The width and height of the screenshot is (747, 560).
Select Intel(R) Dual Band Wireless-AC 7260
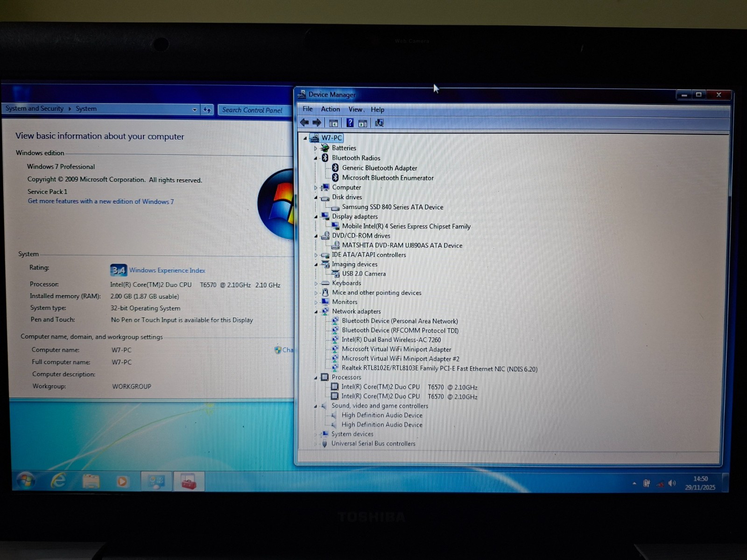(x=391, y=340)
